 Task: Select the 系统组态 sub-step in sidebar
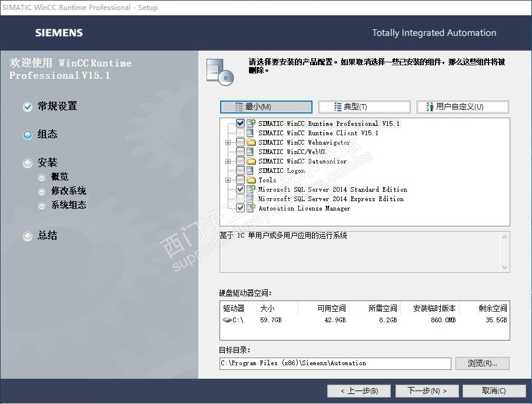click(68, 205)
